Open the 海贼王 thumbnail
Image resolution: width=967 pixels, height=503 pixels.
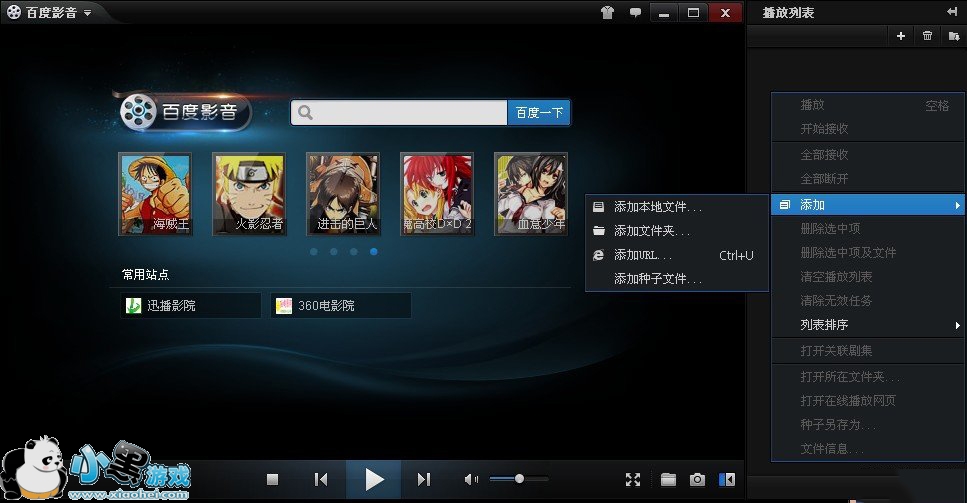155,194
